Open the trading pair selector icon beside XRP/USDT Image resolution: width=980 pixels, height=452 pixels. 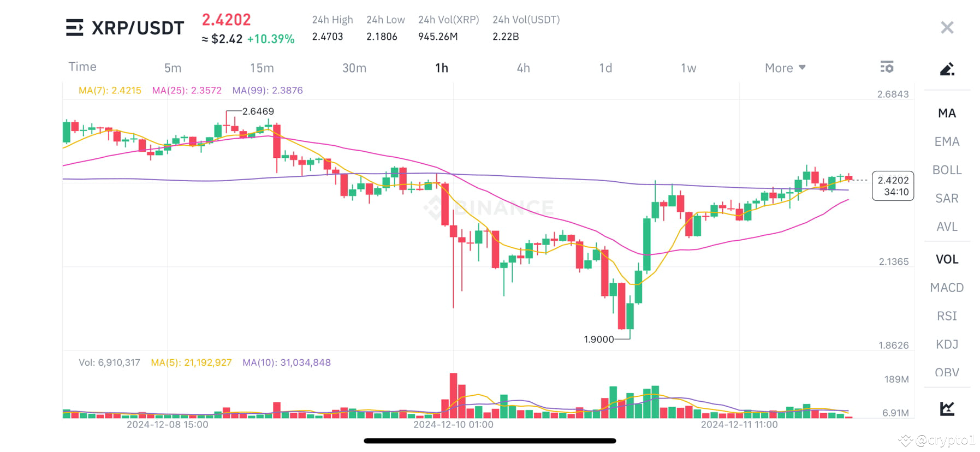coord(74,27)
